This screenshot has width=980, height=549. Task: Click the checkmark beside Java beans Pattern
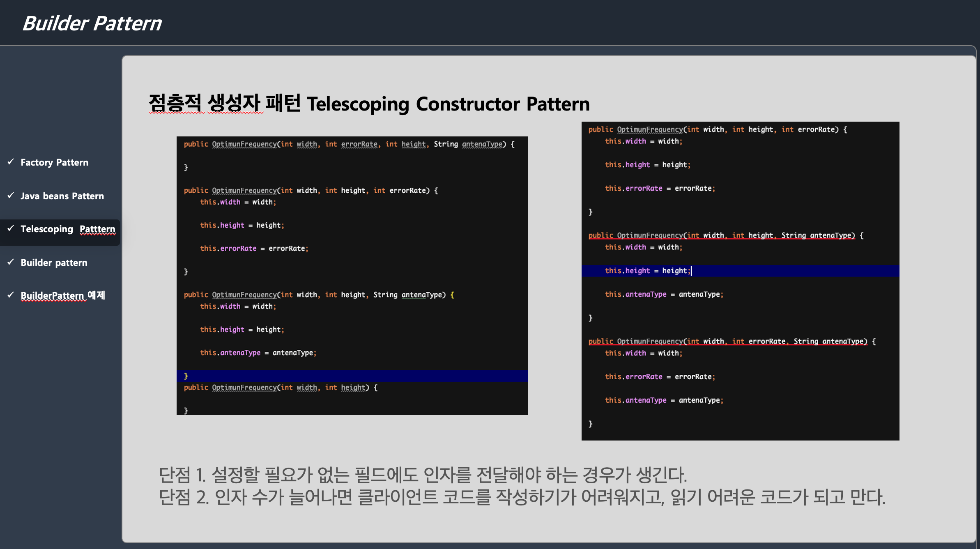[x=11, y=196]
